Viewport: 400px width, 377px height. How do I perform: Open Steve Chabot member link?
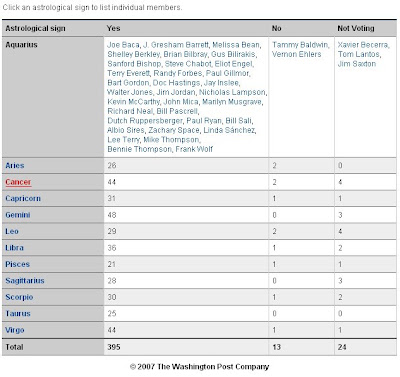(x=188, y=64)
